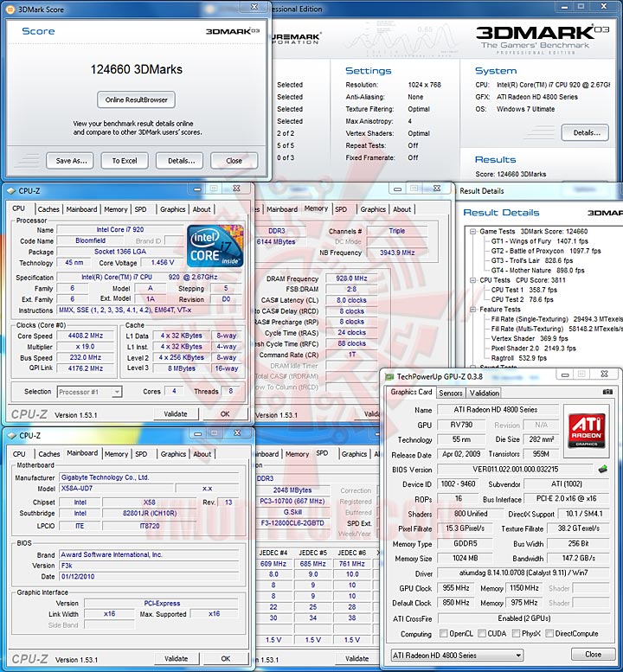
Task: Click Save As button in 3DMark Score
Action: pos(70,161)
